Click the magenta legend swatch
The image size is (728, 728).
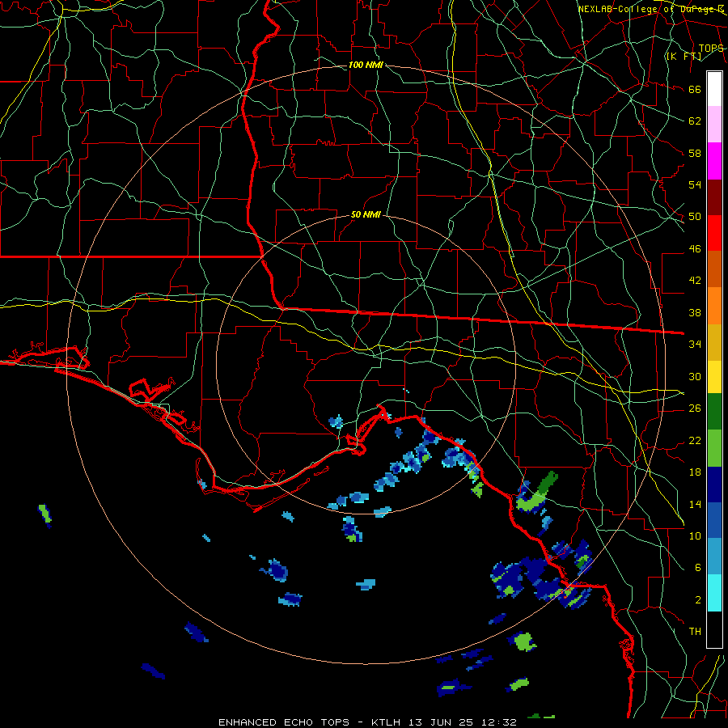(x=714, y=161)
